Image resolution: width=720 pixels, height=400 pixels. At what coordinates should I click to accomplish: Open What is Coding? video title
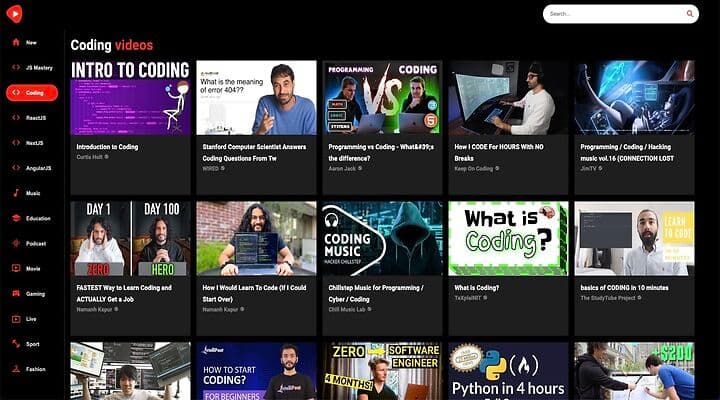coord(476,288)
